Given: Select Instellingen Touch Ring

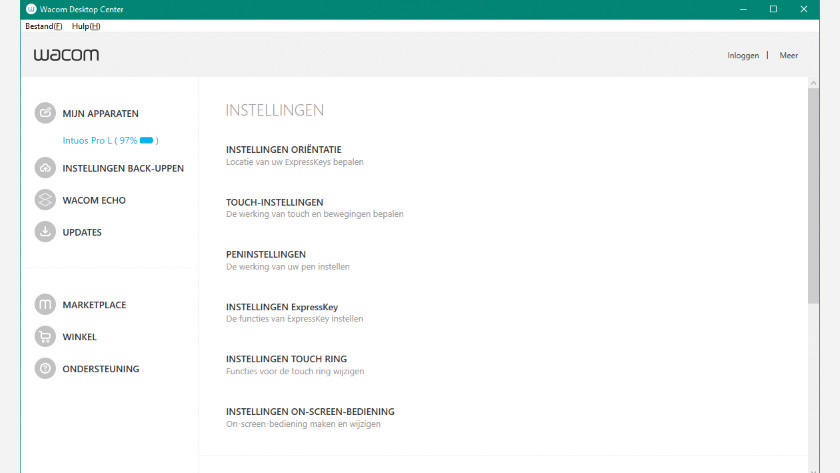Looking at the screenshot, I should [x=286, y=359].
